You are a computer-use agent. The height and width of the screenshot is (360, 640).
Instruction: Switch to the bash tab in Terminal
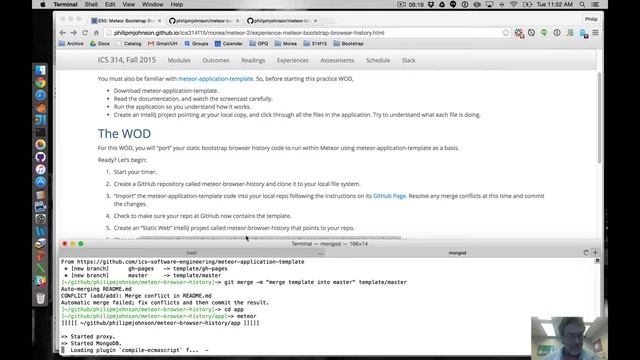[x=191, y=253]
